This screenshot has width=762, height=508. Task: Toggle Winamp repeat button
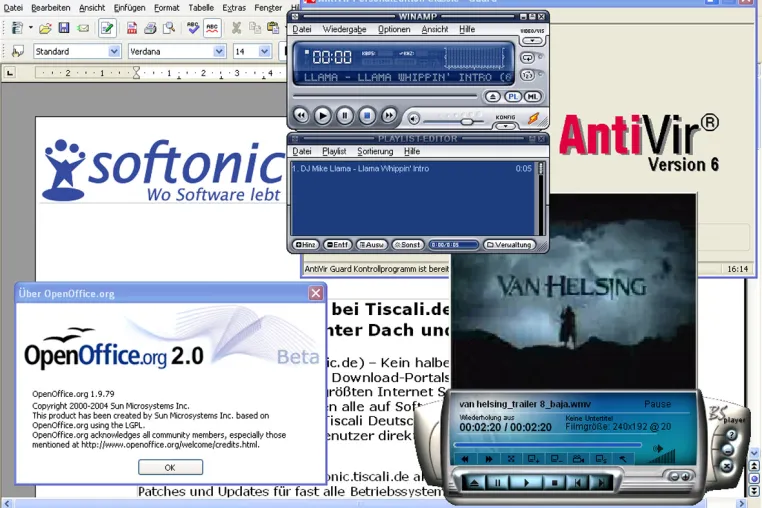coord(527,58)
